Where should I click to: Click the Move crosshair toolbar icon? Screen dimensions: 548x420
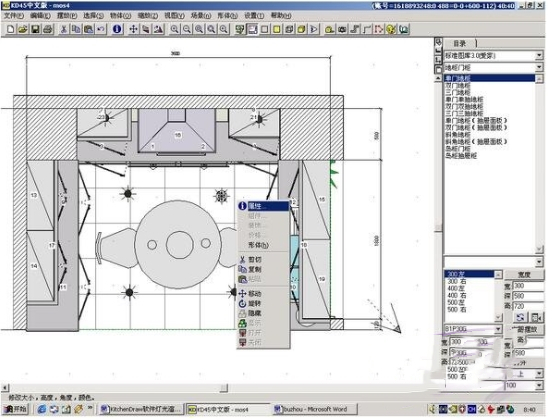(x=133, y=29)
